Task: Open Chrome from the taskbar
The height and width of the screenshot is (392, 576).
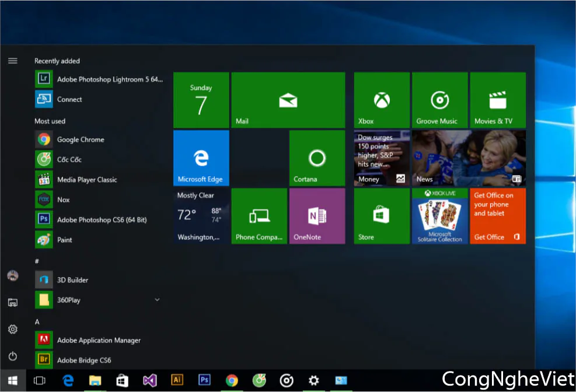Action: (232, 380)
